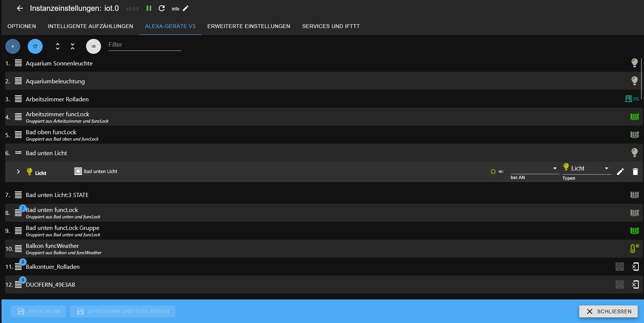Click the 'Aquariumbeleuchtung' device name
This screenshot has height=323, width=644.
pos(55,81)
